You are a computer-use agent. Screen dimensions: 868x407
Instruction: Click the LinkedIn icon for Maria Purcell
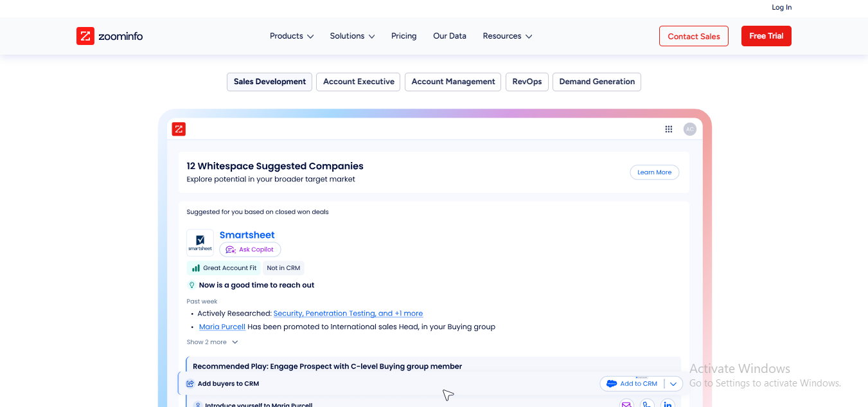tap(668, 404)
